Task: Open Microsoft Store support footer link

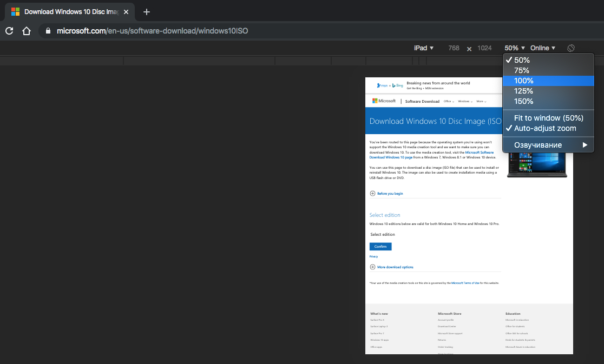Action: point(450,334)
